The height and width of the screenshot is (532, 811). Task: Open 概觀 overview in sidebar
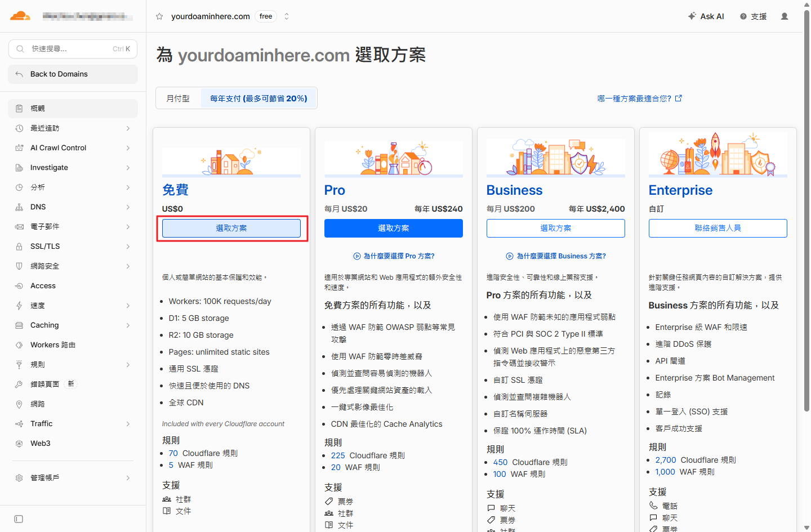[x=73, y=109]
